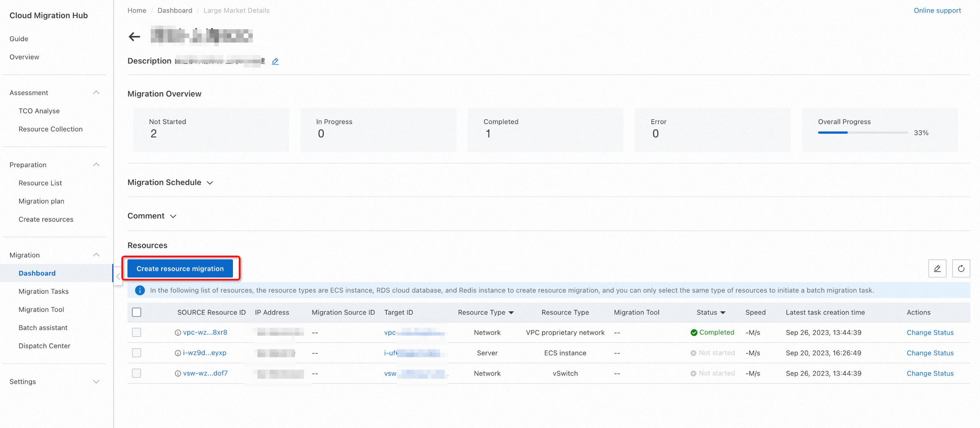The width and height of the screenshot is (980, 428).
Task: Click the edit description pencil icon
Action: [x=275, y=61]
